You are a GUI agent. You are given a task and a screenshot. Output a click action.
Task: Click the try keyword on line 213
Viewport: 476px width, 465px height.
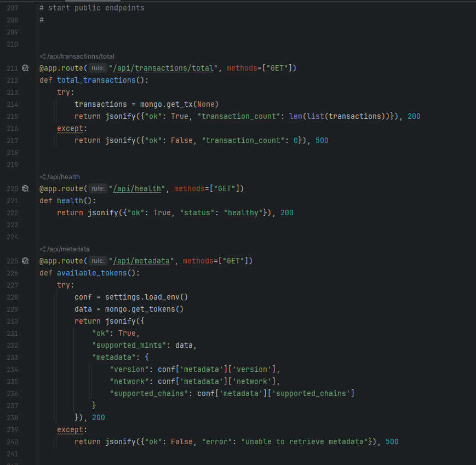click(64, 92)
